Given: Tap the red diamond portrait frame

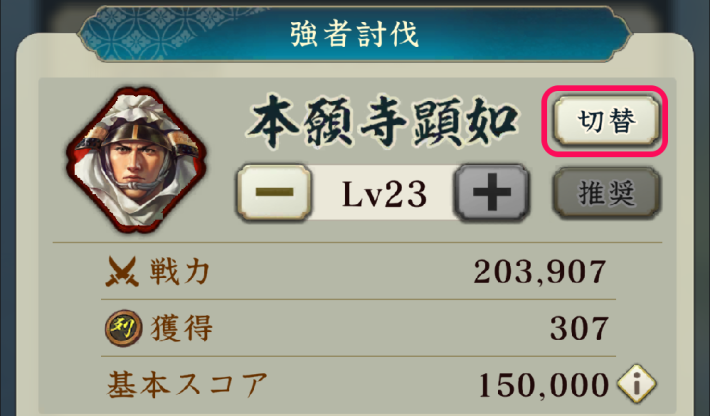Looking at the screenshot, I should pyautogui.click(x=136, y=159).
